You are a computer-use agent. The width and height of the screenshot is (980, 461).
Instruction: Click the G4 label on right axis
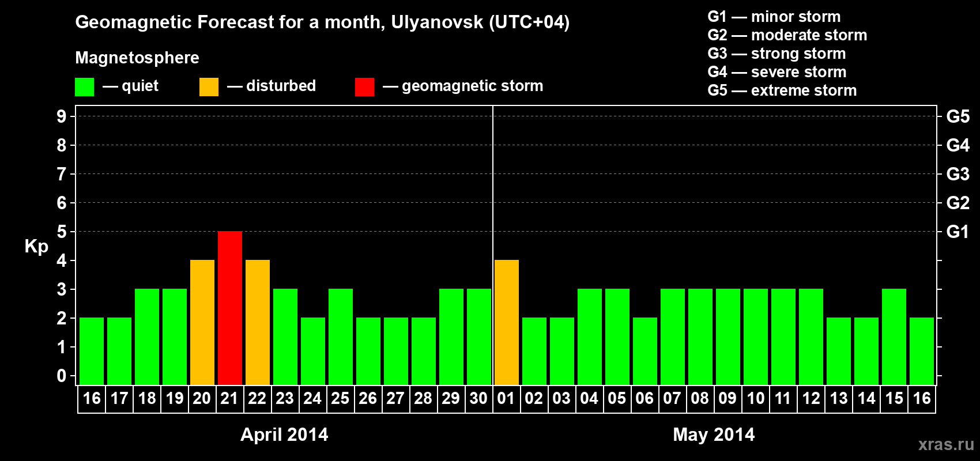coord(958,145)
